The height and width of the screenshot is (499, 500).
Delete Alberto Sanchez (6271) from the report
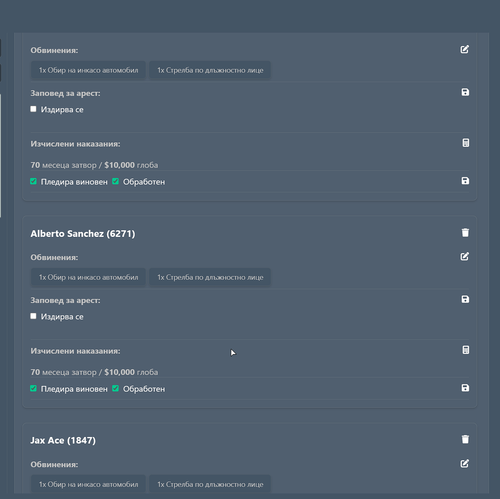click(x=465, y=232)
